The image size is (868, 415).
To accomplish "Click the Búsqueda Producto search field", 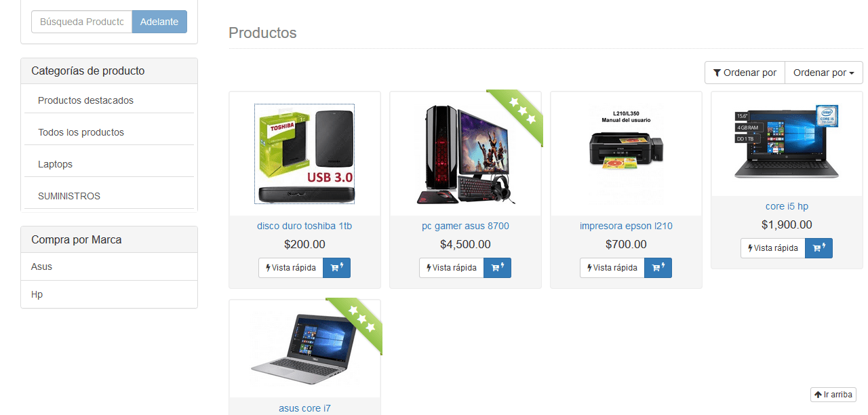I will coord(82,22).
